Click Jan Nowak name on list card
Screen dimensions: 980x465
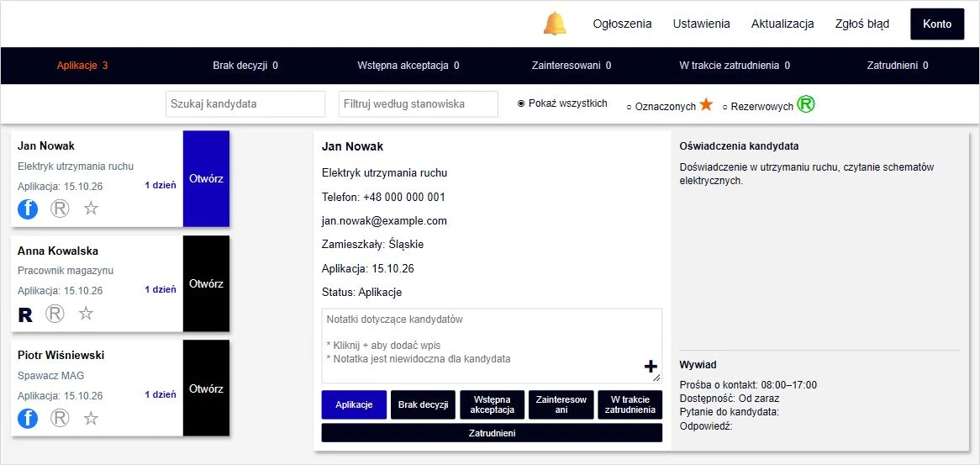(46, 145)
